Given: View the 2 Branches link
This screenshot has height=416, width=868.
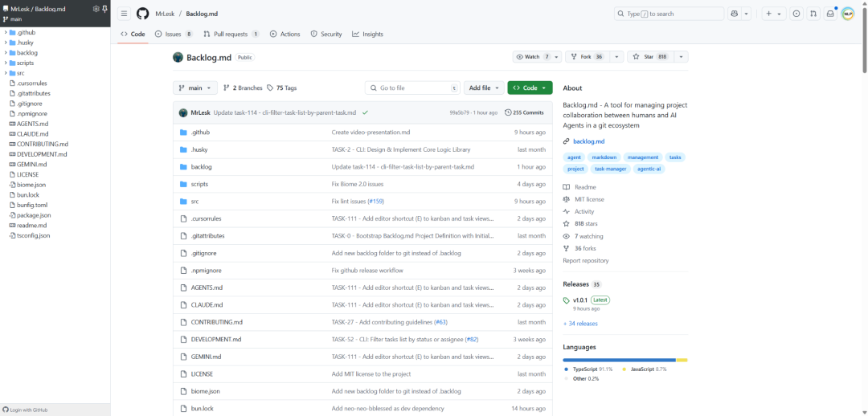Looking at the screenshot, I should pyautogui.click(x=243, y=88).
